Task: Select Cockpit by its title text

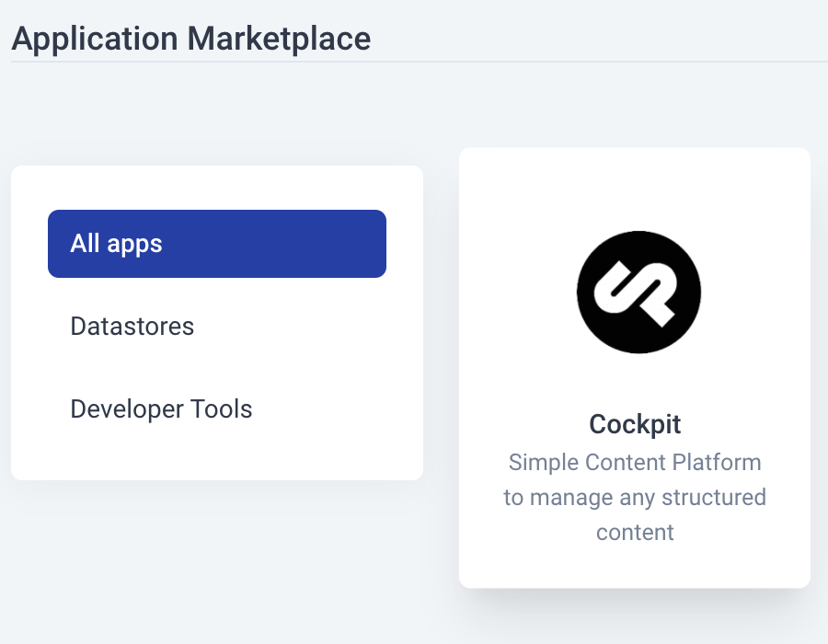Action: (635, 424)
